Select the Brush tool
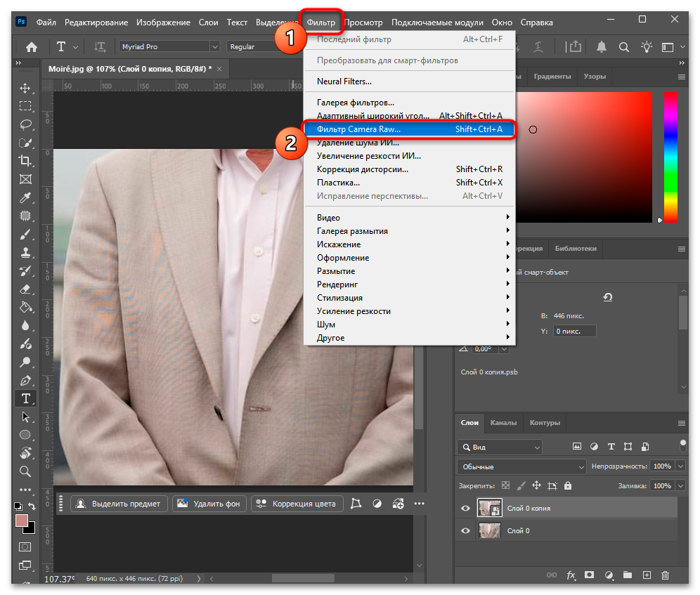Image resolution: width=700 pixels, height=595 pixels. click(x=25, y=235)
